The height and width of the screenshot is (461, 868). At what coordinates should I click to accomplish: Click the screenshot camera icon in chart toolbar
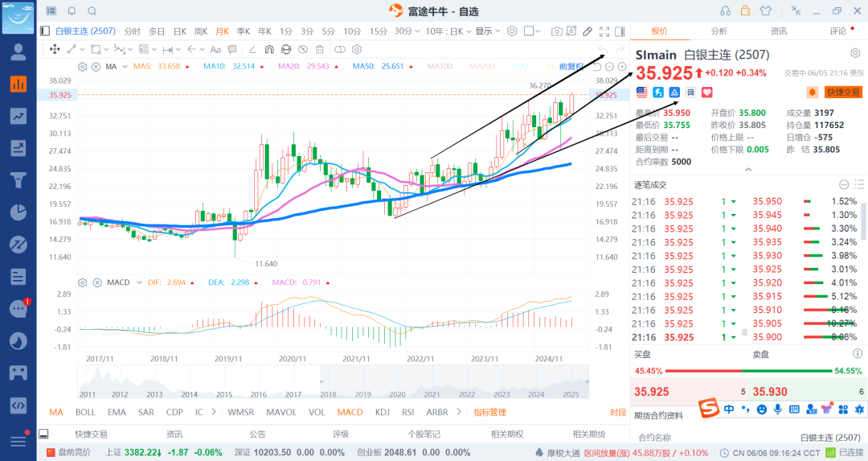(556, 31)
